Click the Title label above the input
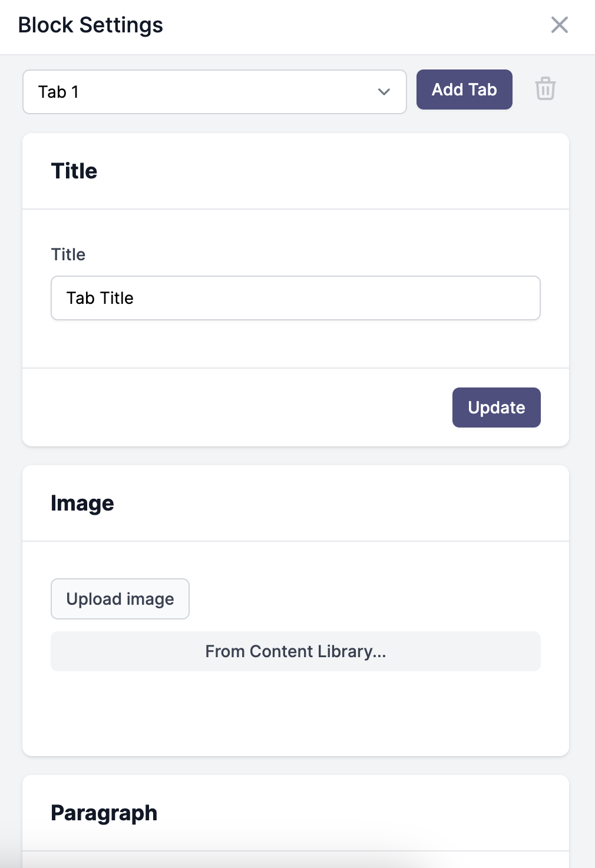Image resolution: width=595 pixels, height=868 pixels. (68, 254)
